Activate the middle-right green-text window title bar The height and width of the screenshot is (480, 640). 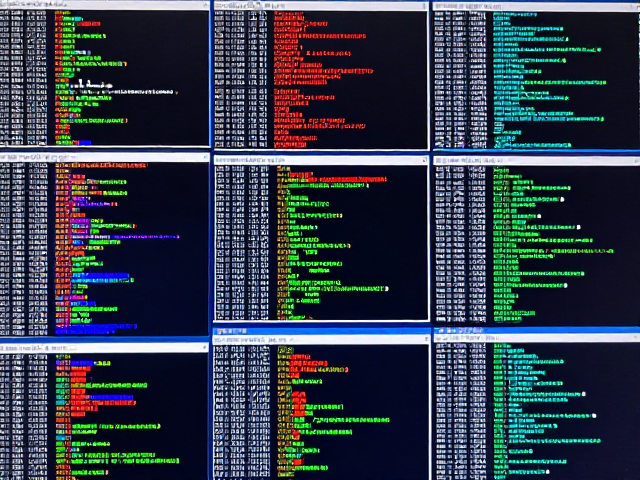pos(536,160)
